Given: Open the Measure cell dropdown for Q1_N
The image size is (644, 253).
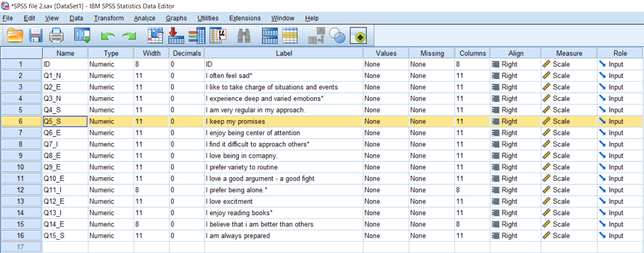Looking at the screenshot, I should [x=569, y=75].
